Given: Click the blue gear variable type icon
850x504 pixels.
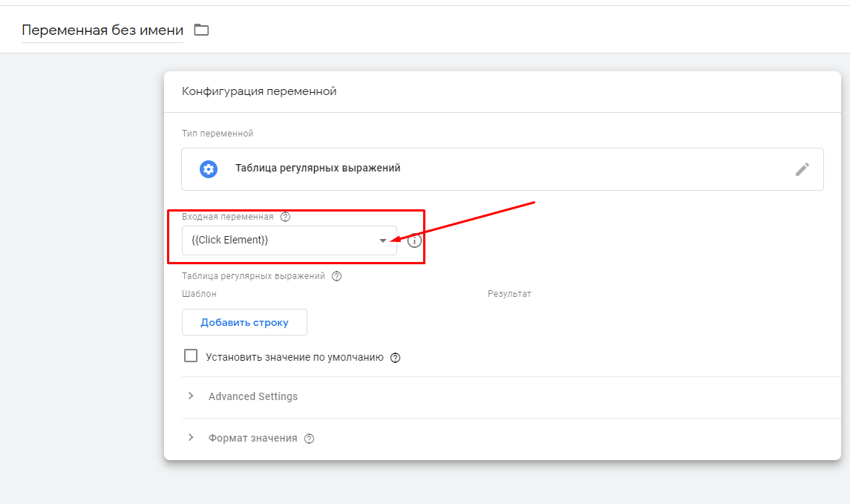Looking at the screenshot, I should click(x=209, y=168).
